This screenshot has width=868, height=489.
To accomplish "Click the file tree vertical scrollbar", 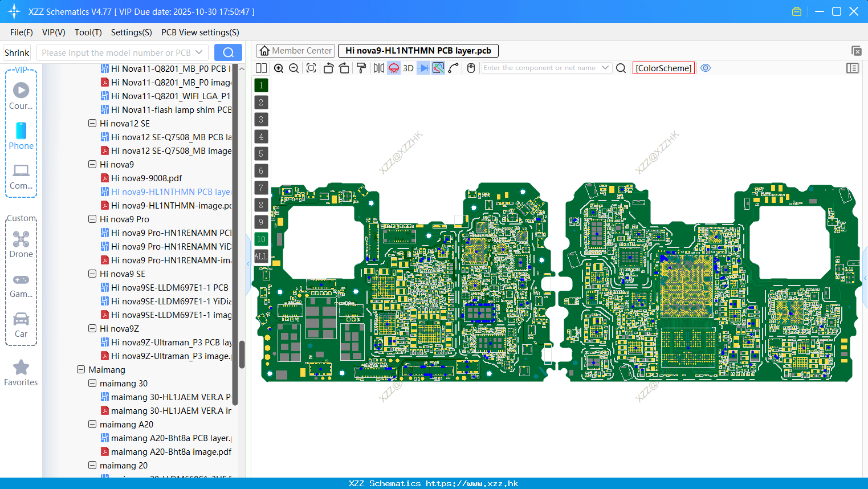I will coord(242,354).
